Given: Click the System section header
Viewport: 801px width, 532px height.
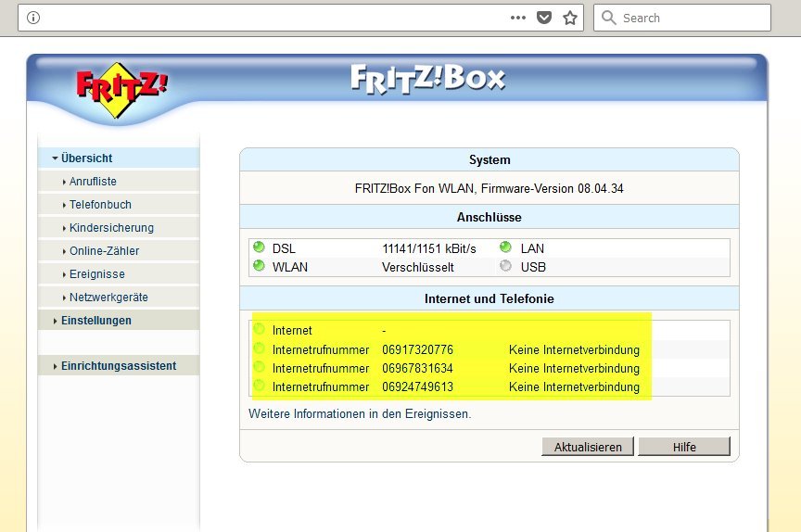Looking at the screenshot, I should (489, 159).
